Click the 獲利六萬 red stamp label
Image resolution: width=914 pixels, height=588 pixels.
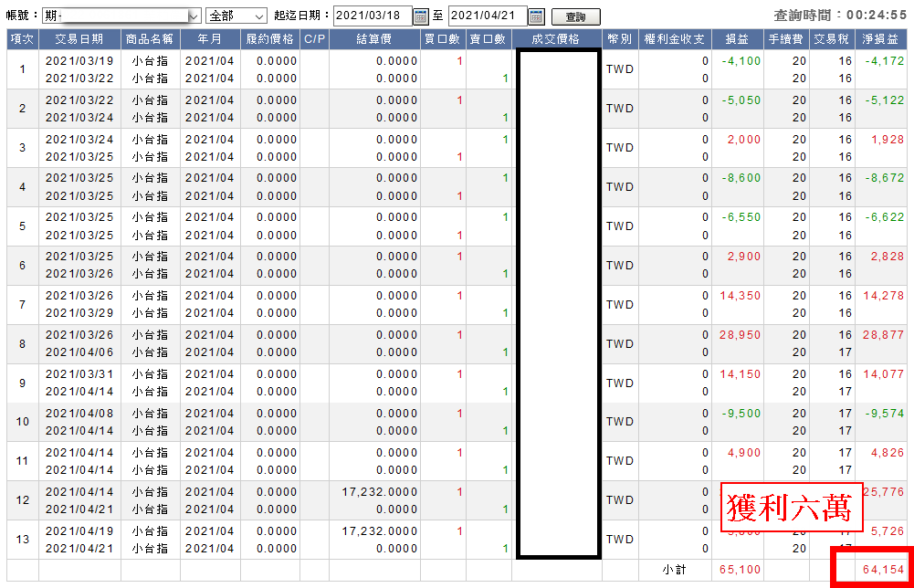pyautogui.click(x=791, y=507)
